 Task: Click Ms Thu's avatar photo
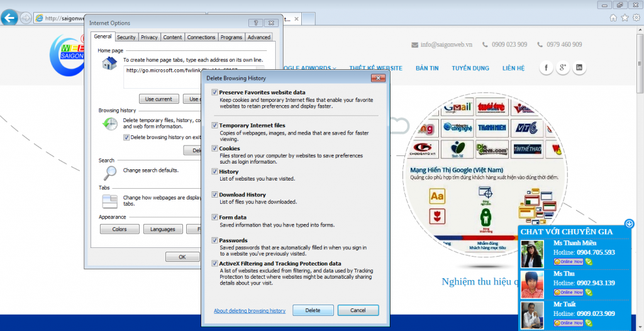pyautogui.click(x=532, y=284)
